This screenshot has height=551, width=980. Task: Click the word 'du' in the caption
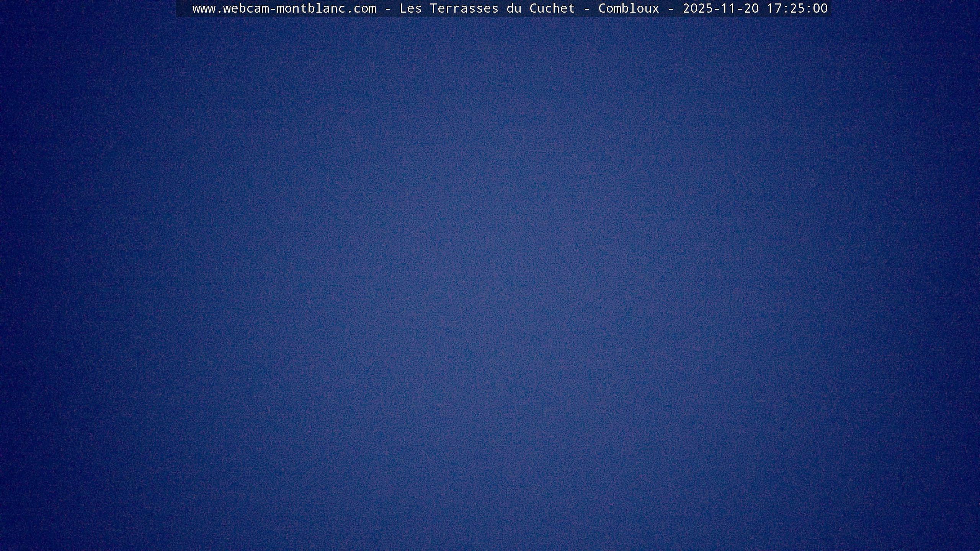click(514, 8)
